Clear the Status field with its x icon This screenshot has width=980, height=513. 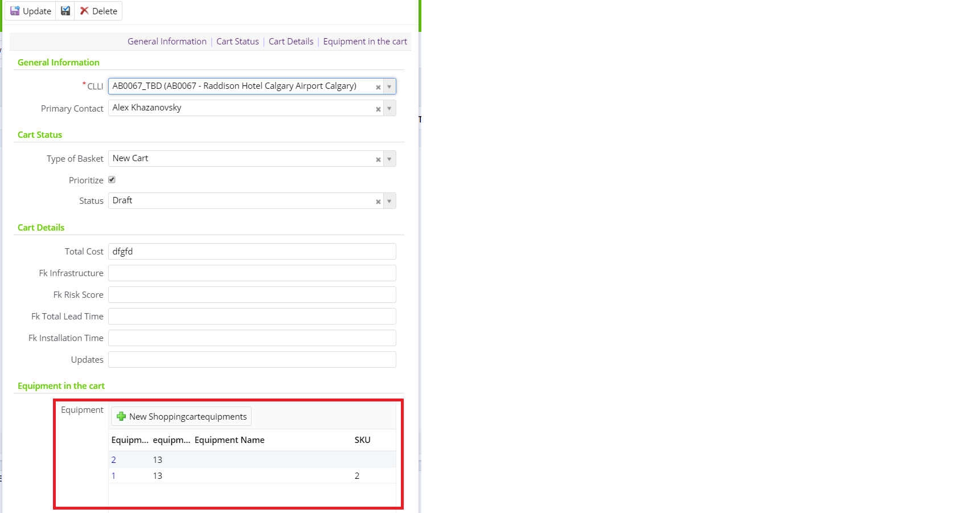(x=378, y=201)
